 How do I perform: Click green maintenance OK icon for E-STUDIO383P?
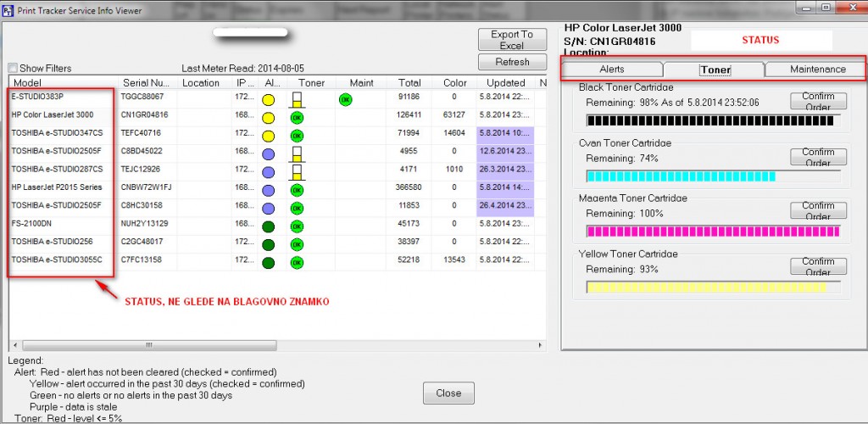[x=345, y=99]
